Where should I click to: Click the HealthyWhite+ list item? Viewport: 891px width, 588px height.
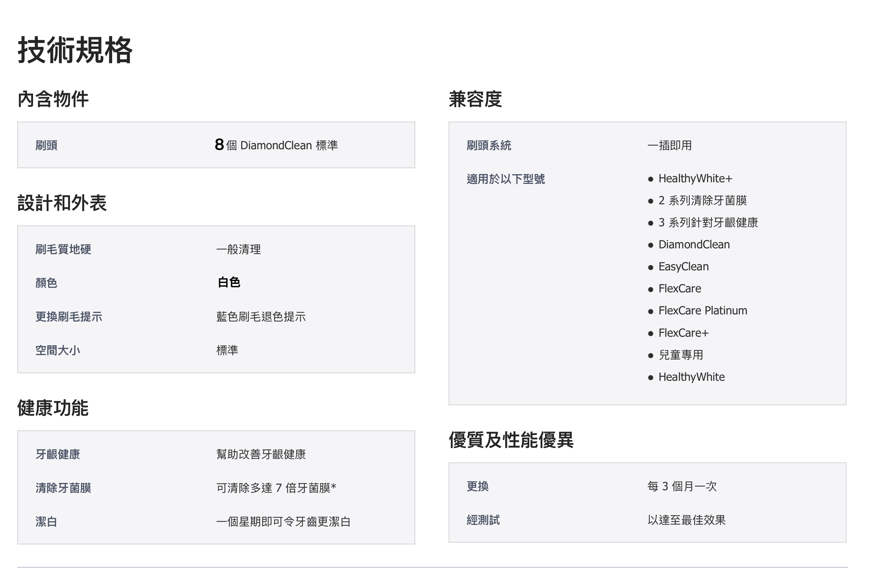(x=695, y=179)
